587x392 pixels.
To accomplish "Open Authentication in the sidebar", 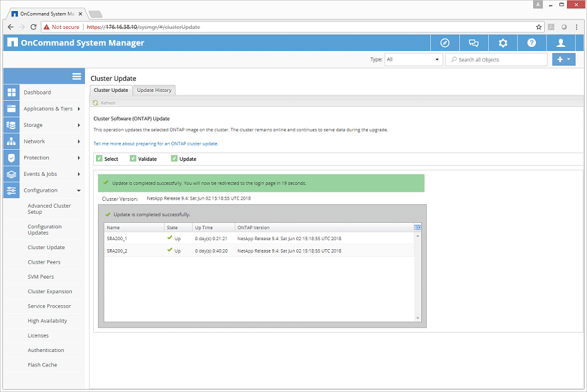I will (46, 350).
